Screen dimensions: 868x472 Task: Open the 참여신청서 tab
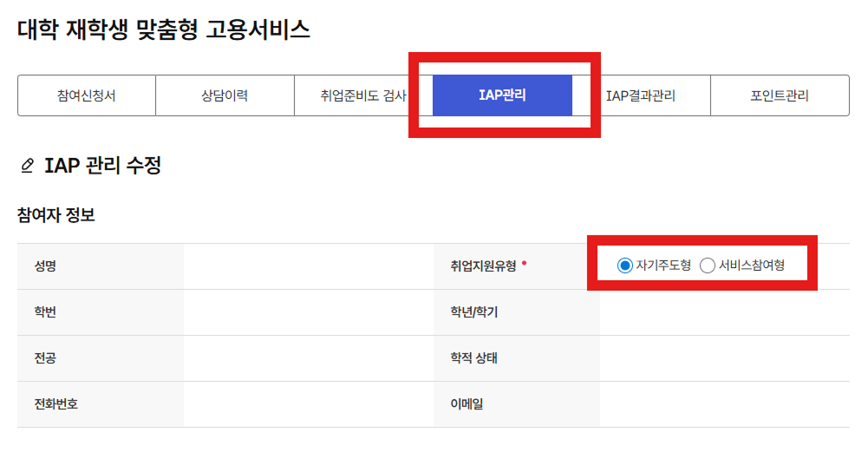pyautogui.click(x=86, y=95)
